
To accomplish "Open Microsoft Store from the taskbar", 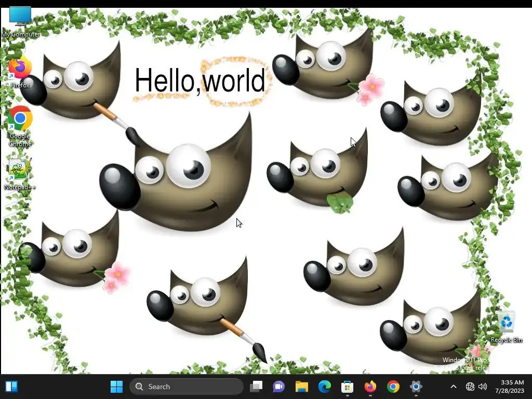I will click(347, 387).
